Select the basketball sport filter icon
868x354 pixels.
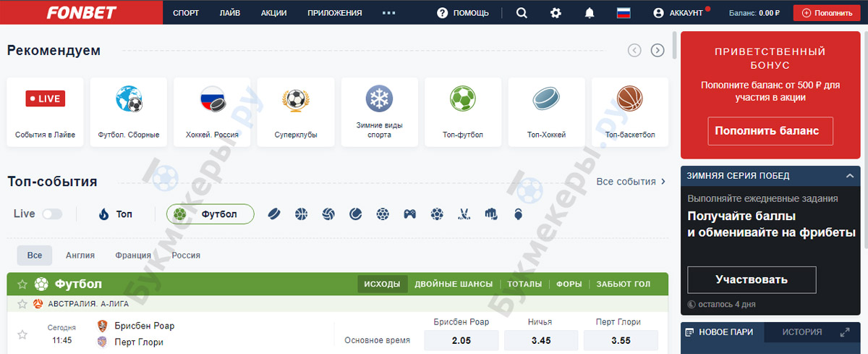tap(301, 214)
